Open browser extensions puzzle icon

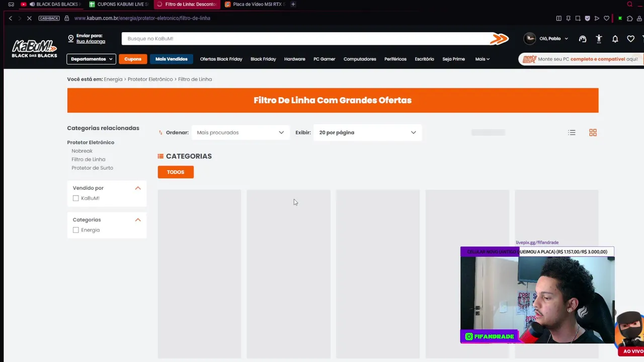[x=629, y=18]
